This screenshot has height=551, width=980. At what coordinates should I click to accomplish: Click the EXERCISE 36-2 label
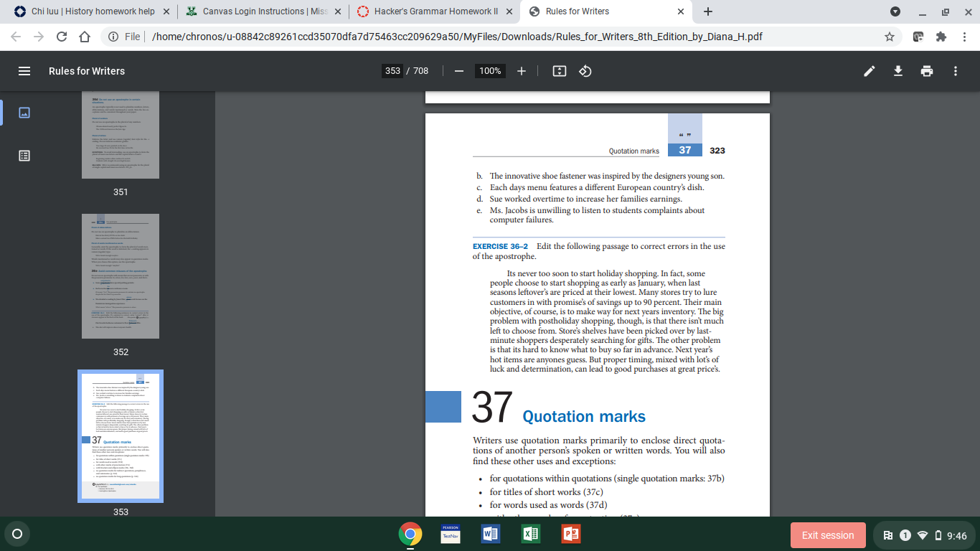[500, 246]
